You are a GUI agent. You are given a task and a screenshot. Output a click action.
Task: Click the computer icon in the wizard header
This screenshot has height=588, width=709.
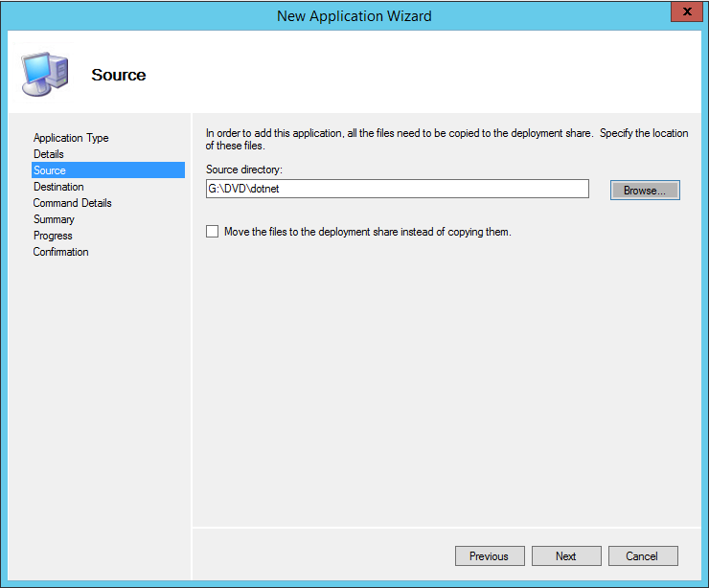click(44, 73)
